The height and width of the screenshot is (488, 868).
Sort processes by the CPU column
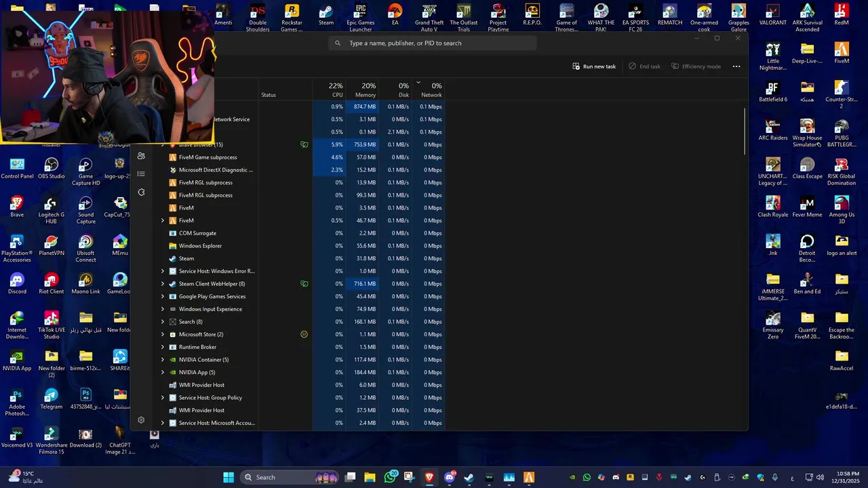tap(329, 89)
